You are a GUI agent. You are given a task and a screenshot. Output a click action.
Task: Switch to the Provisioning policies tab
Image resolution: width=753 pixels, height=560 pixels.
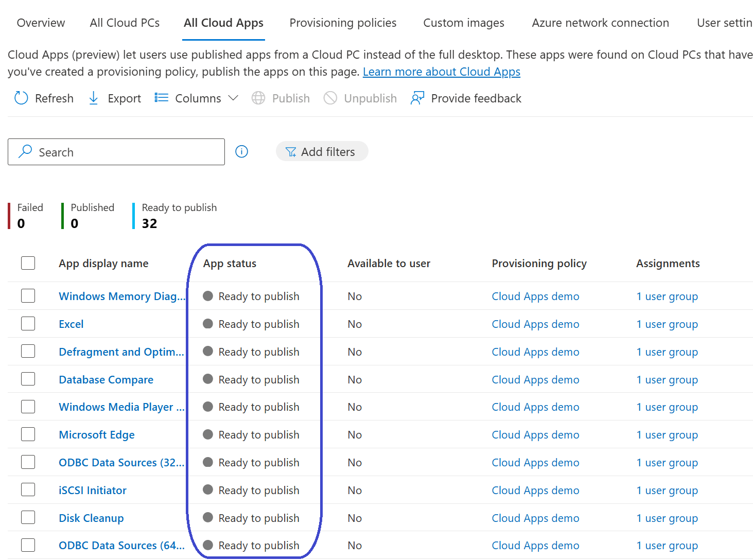(x=343, y=23)
